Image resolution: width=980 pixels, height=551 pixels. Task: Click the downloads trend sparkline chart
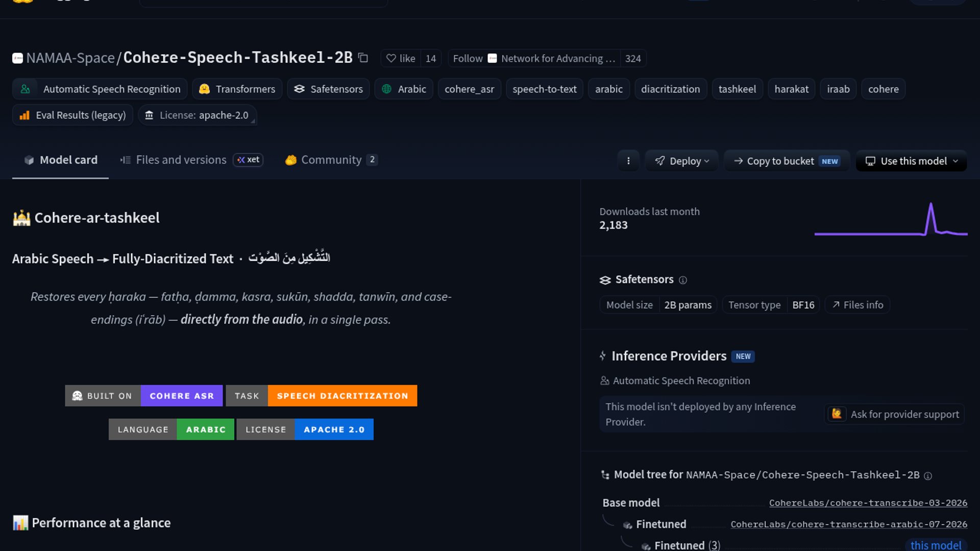(x=891, y=219)
